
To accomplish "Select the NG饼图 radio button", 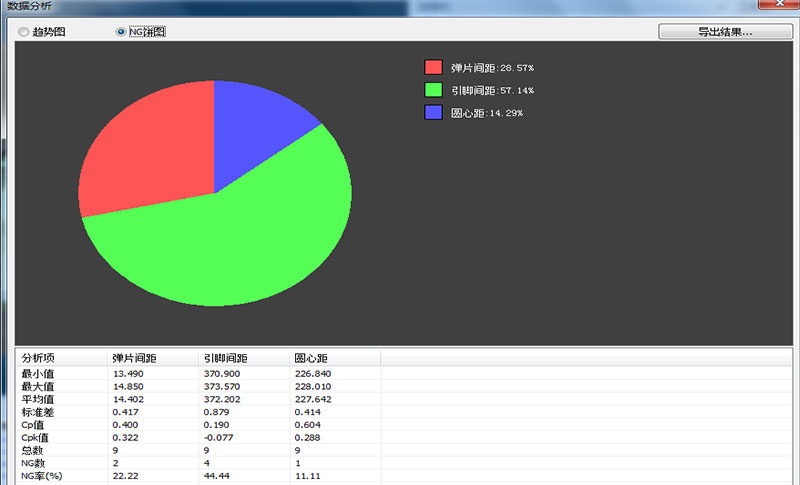I will pyautogui.click(x=121, y=32).
